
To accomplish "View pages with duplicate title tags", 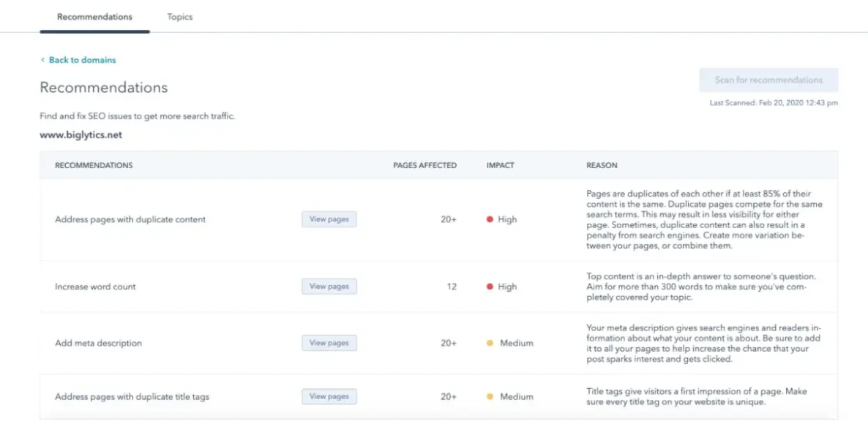I will tap(329, 396).
